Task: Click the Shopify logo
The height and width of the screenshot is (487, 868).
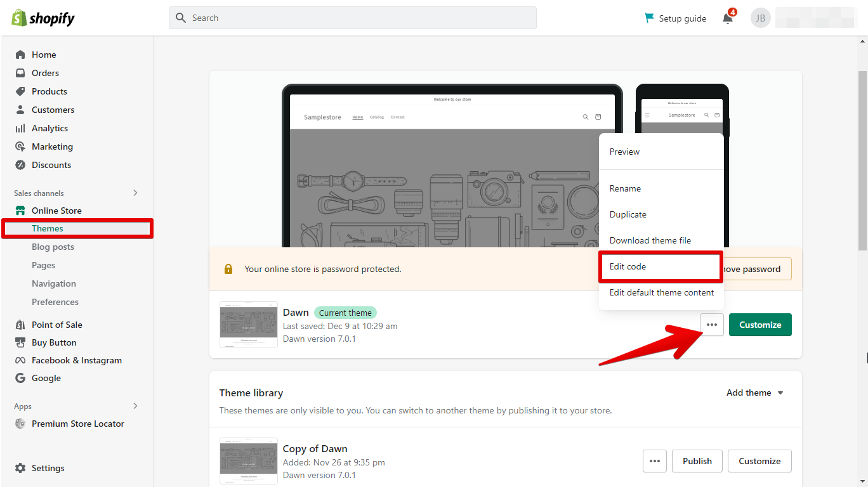Action: coord(42,18)
